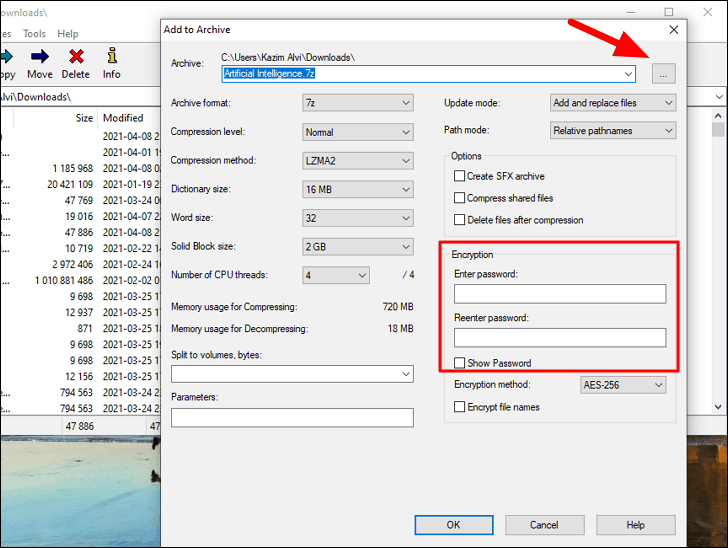The height and width of the screenshot is (548, 728).
Task: Toggle the Show Password checkbox
Action: (x=459, y=363)
